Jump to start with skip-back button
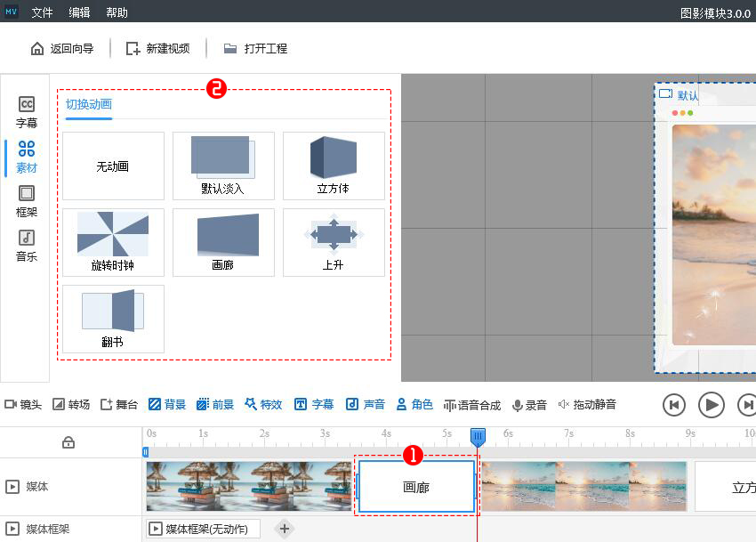 point(673,405)
